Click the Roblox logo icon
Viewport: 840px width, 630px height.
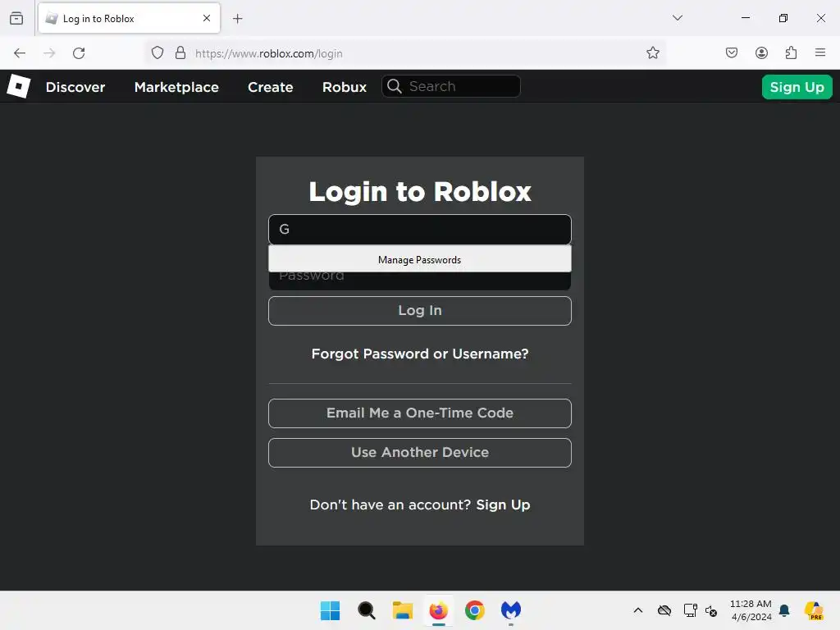click(x=19, y=86)
